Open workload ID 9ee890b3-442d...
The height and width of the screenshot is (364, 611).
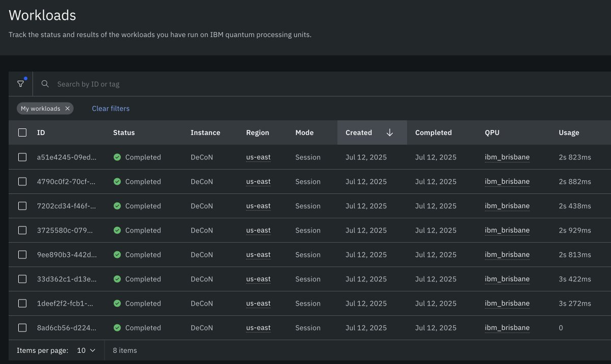click(x=67, y=255)
